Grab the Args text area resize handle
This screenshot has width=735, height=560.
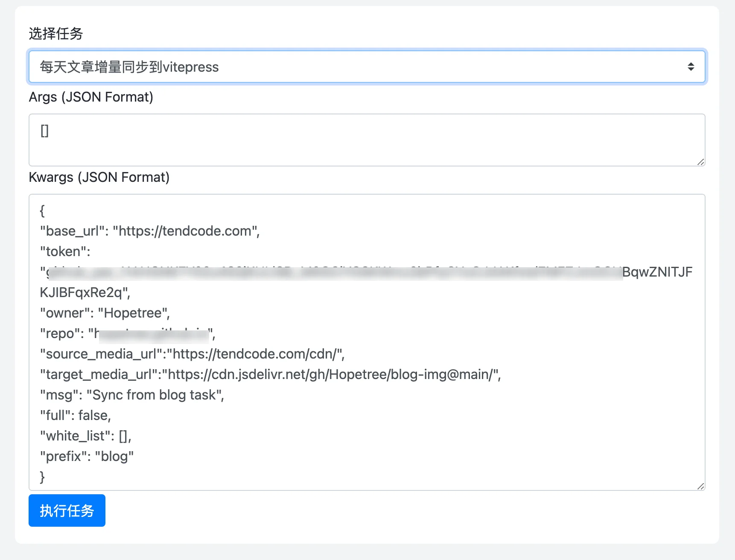700,162
